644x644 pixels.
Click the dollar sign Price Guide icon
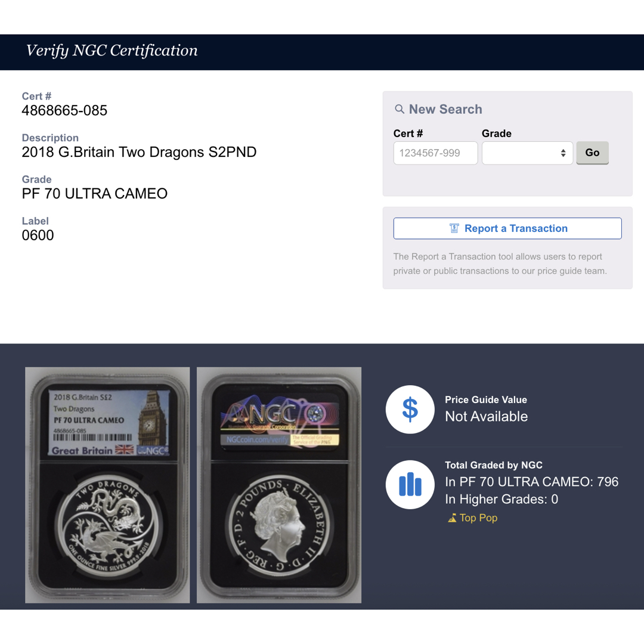[410, 410]
